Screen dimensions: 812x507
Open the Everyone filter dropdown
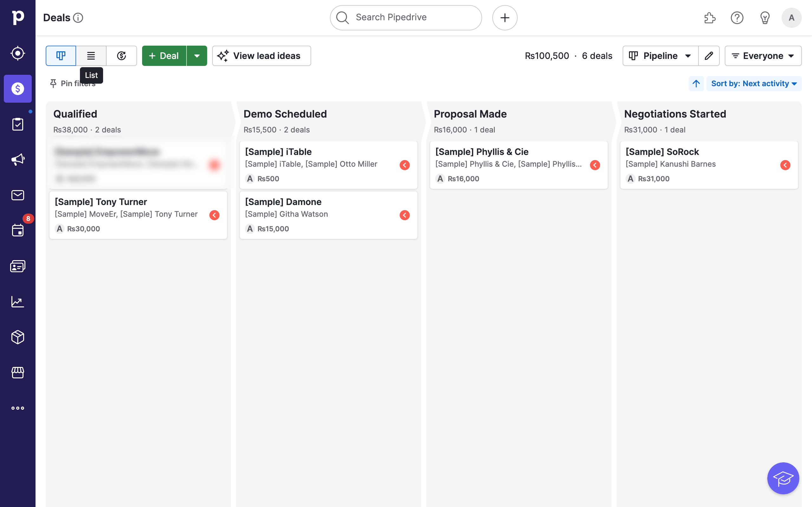pos(763,56)
